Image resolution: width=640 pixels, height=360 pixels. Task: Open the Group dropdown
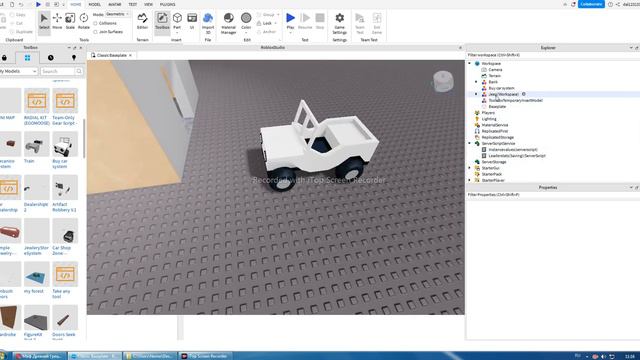pyautogui.click(x=268, y=15)
